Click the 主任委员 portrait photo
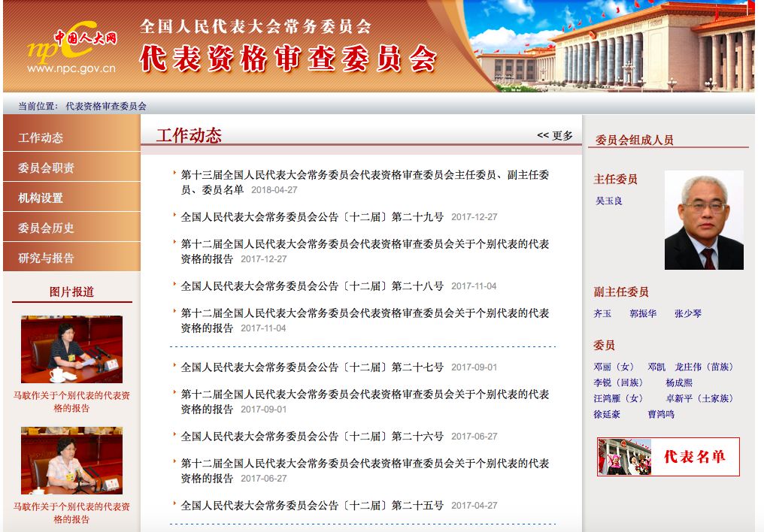Viewport: 764px width, 532px height. point(704,220)
